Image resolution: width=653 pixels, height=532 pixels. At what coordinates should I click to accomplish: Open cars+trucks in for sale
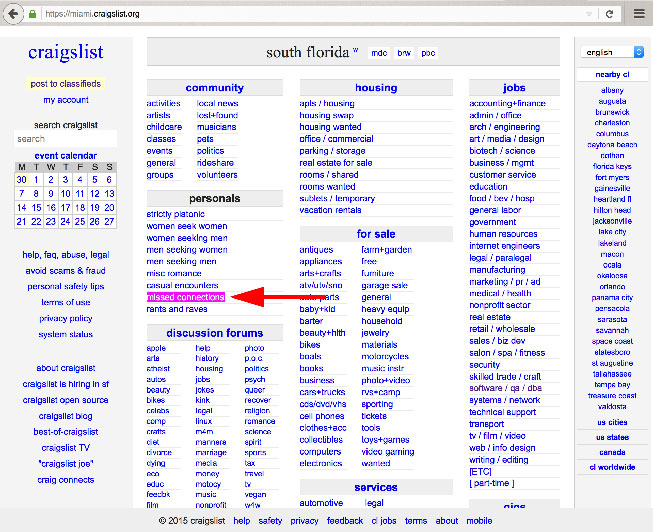click(322, 392)
